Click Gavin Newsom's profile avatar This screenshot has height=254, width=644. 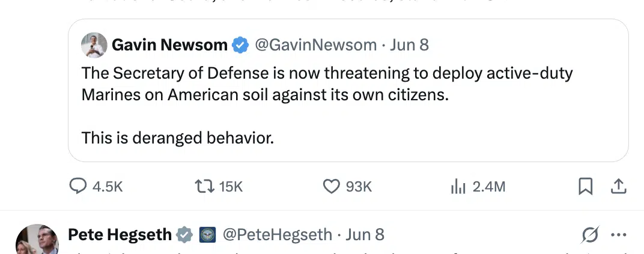tap(94, 45)
